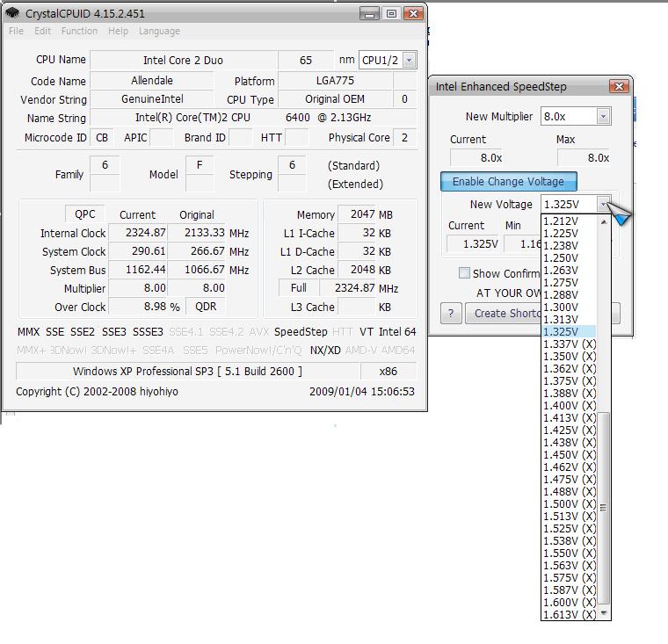Select 1.613V (X) voltage entry
The image size is (668, 644).
[569, 615]
